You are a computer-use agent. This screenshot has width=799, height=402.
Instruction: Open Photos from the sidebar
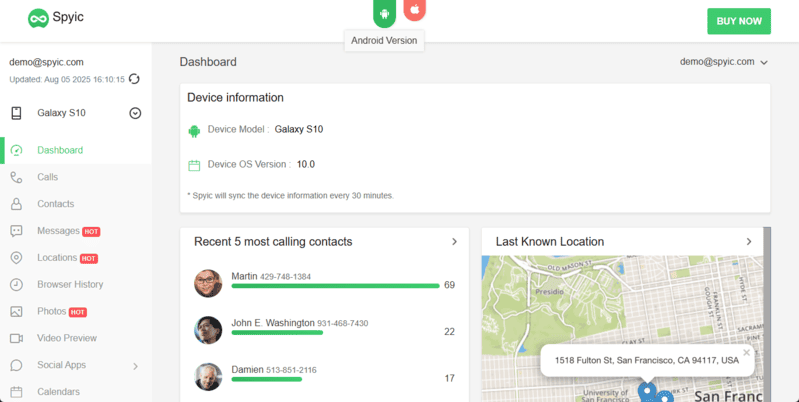click(x=51, y=312)
